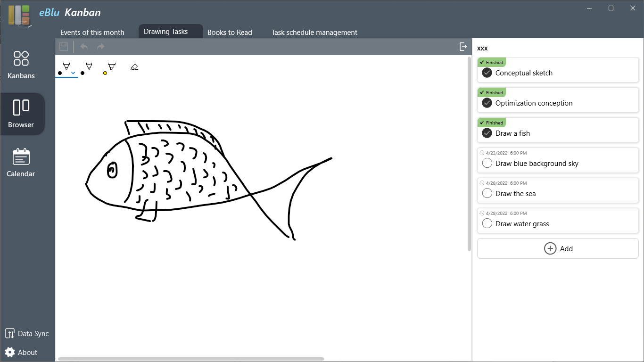
Task: Open the Calendar sidebar section
Action: pyautogui.click(x=21, y=163)
